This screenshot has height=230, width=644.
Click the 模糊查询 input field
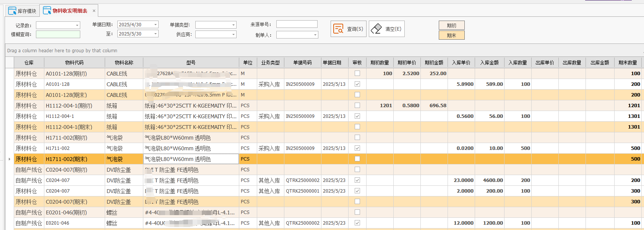tap(58, 34)
